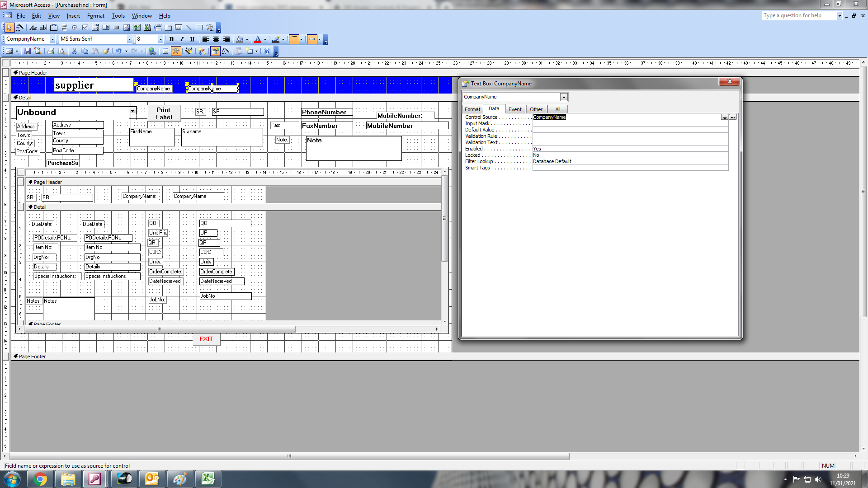Screen dimensions: 868x488
Task: Choose the Command Button control tool
Action: (x=116, y=28)
